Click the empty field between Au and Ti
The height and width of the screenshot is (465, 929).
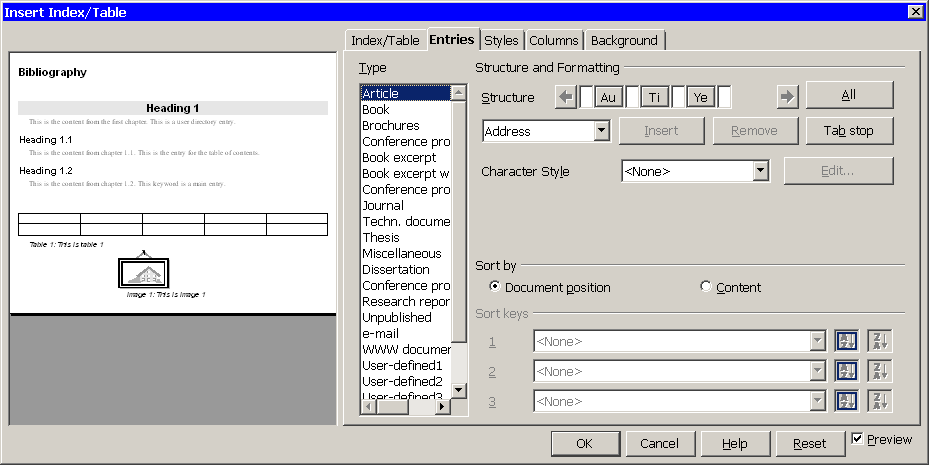pos(632,97)
